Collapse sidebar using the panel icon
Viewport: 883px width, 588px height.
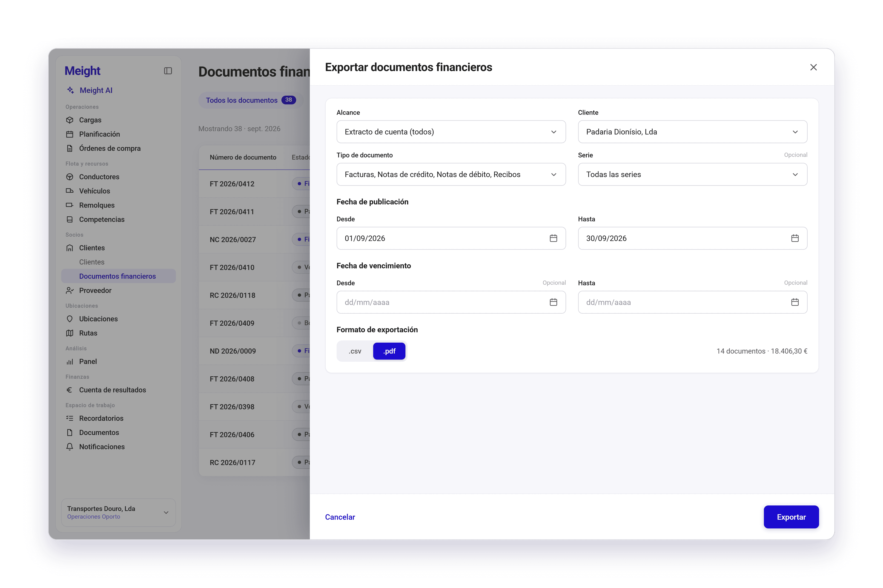point(168,71)
